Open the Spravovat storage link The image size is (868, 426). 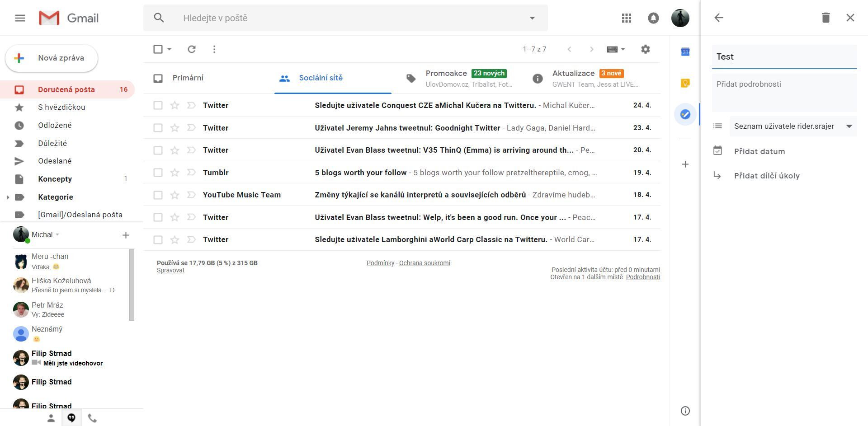[170, 270]
